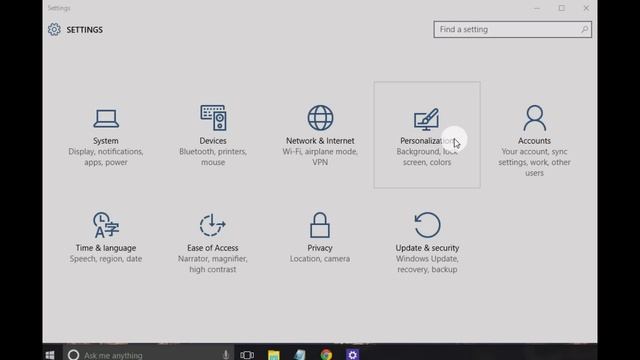Click the Time & language label
Screen dimensions: 640x360
pyautogui.click(x=106, y=248)
